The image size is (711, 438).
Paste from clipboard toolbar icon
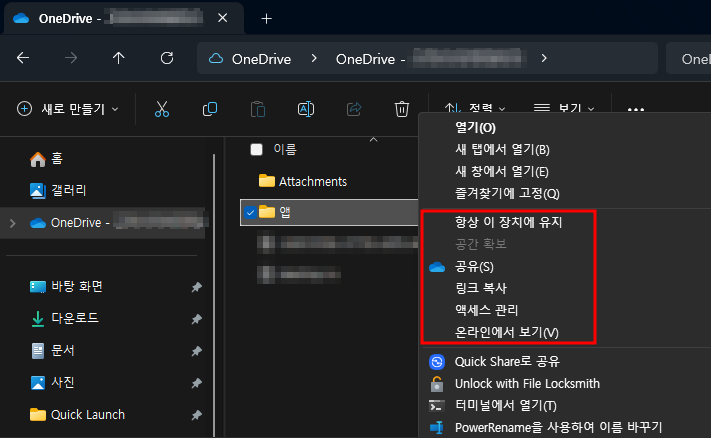(258, 109)
